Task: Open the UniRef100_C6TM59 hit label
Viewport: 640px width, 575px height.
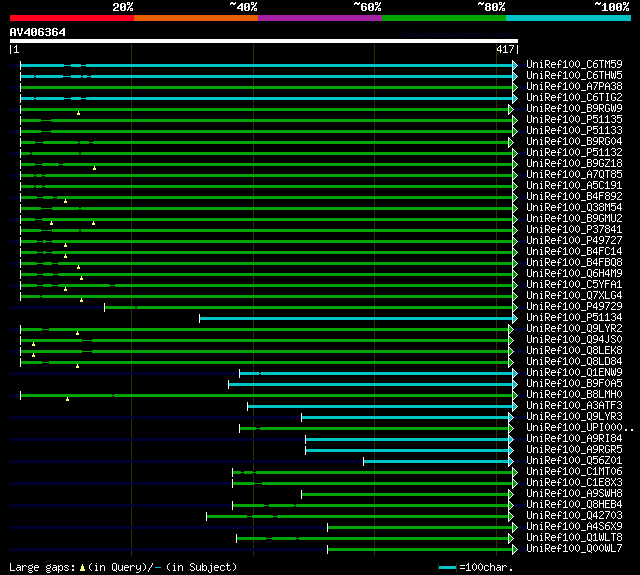Action: [574, 64]
